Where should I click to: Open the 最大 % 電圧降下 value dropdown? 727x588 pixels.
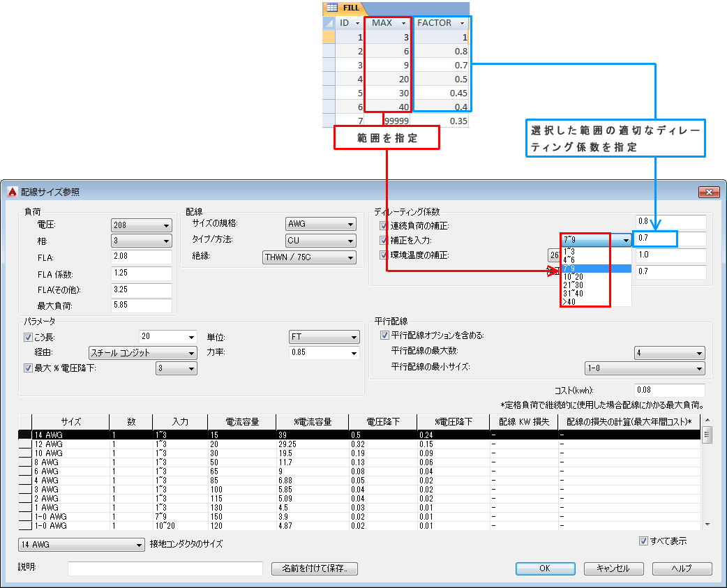(177, 368)
